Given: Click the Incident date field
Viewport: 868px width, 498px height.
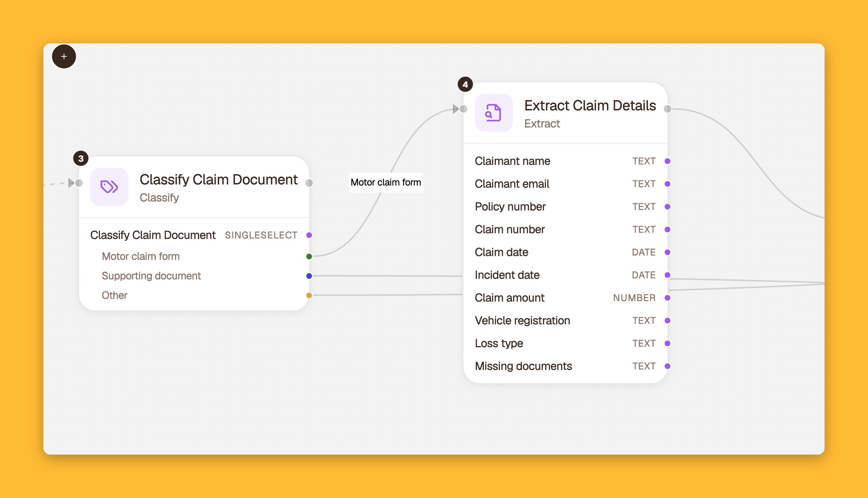Looking at the screenshot, I should (x=565, y=275).
